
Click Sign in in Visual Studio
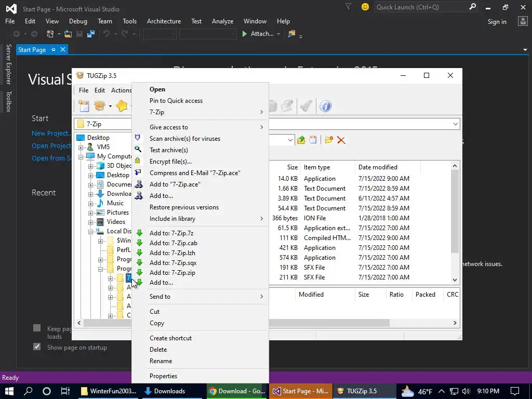pos(497,22)
